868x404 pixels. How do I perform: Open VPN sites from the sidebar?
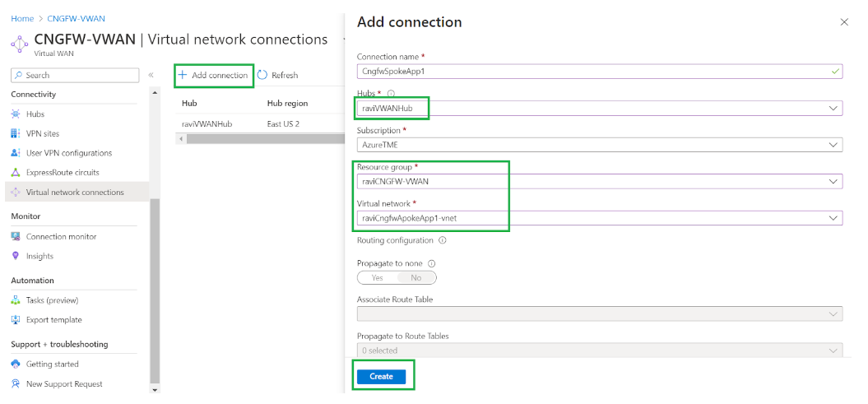click(42, 133)
